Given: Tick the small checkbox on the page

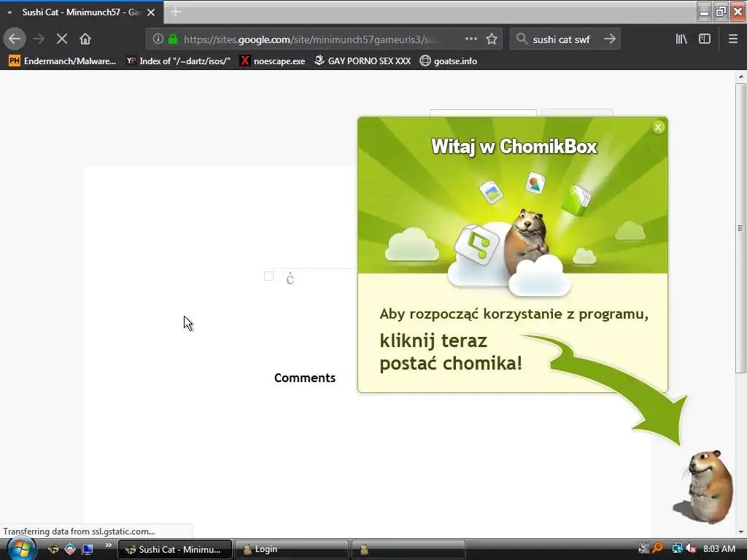Looking at the screenshot, I should click(268, 276).
